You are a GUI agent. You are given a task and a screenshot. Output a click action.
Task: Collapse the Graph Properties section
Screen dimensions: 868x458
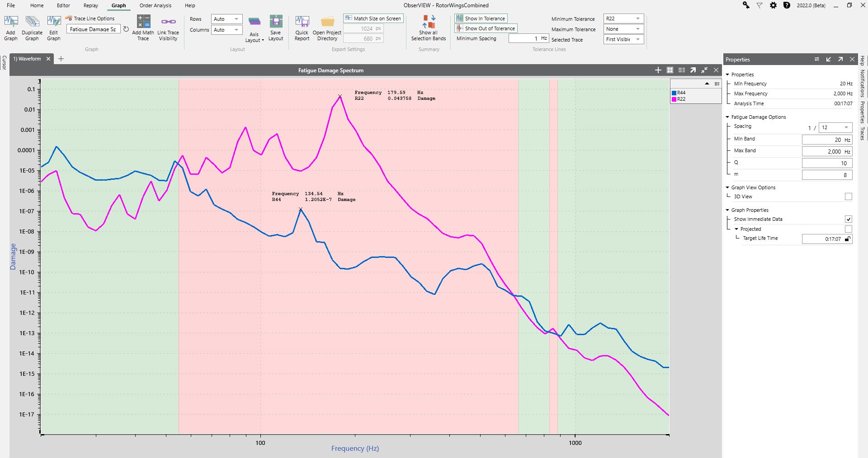point(727,210)
